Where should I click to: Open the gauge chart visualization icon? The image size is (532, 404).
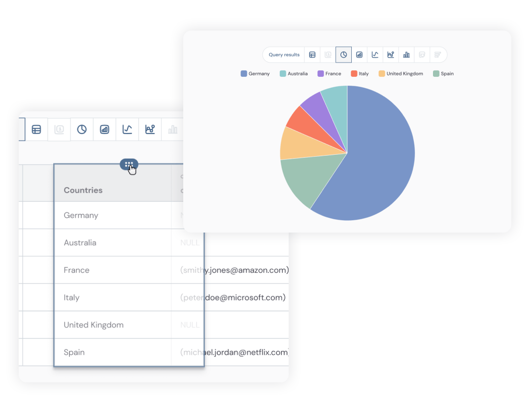point(359,55)
